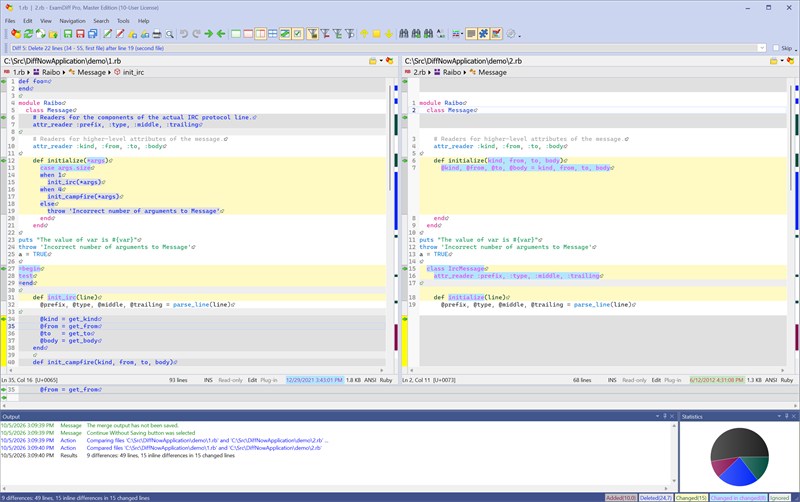
Task: Click the blue marker on left difference bar
Action: [x=396, y=201]
